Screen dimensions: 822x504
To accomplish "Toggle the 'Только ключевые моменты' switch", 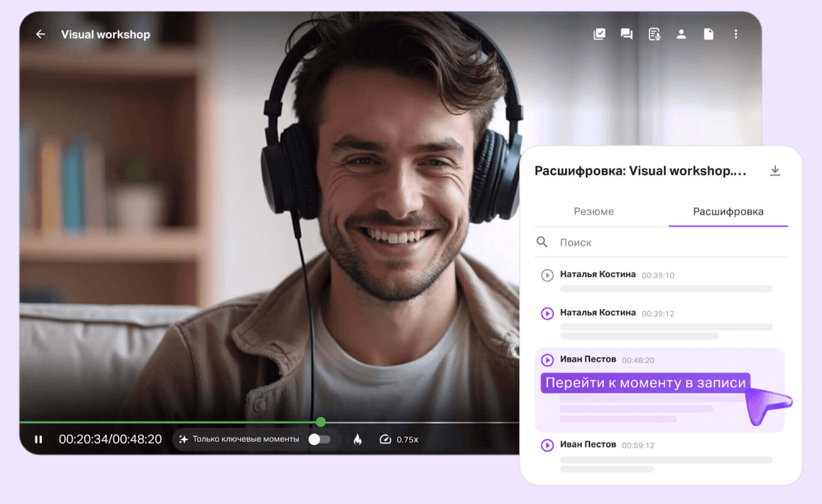I will click(319, 439).
